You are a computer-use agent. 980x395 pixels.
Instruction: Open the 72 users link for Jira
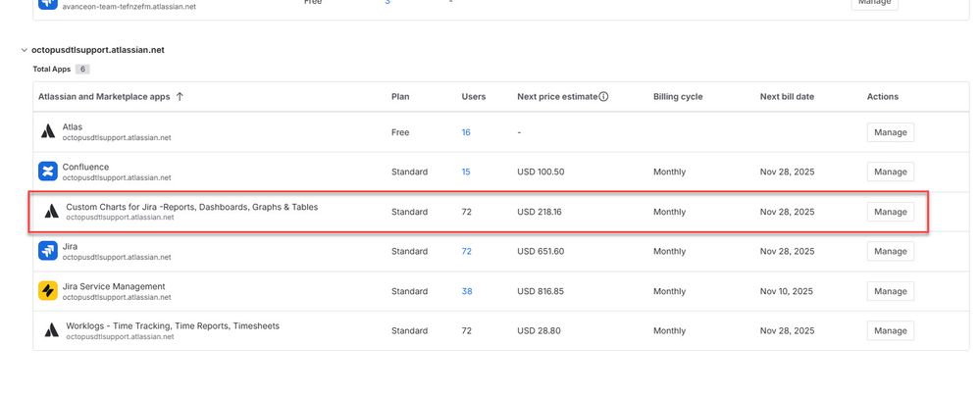(466, 252)
